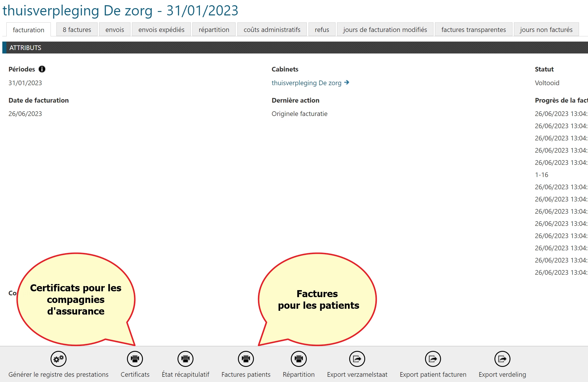Switch to the refus tab
This screenshot has width=588, height=382.
point(322,30)
